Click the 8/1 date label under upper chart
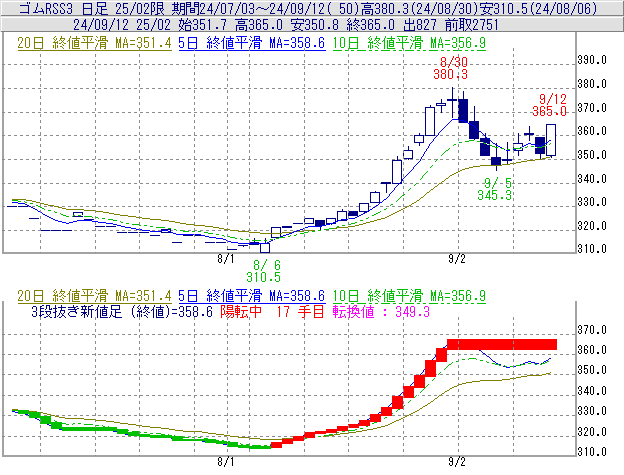The image size is (624, 475). click(x=226, y=259)
